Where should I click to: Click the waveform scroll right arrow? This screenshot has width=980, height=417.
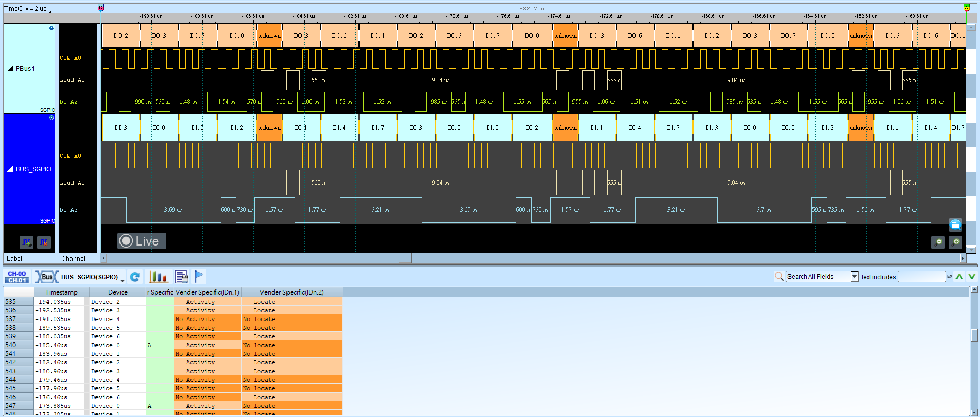click(963, 258)
